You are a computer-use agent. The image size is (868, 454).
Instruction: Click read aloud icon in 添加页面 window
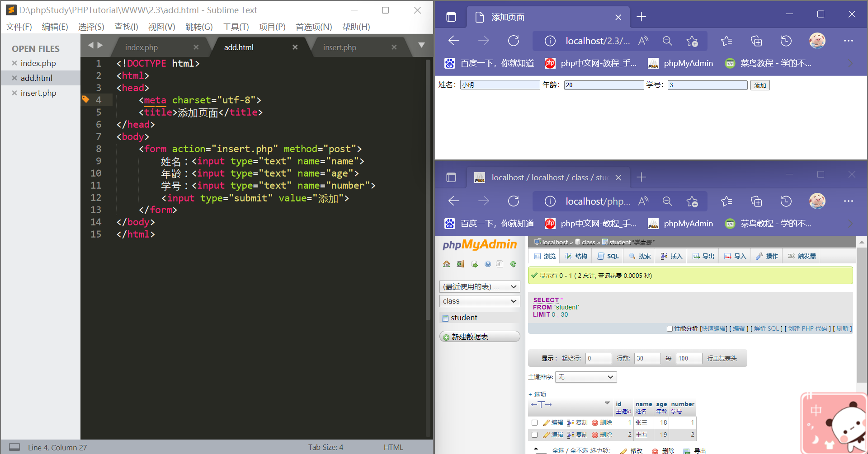coord(643,41)
